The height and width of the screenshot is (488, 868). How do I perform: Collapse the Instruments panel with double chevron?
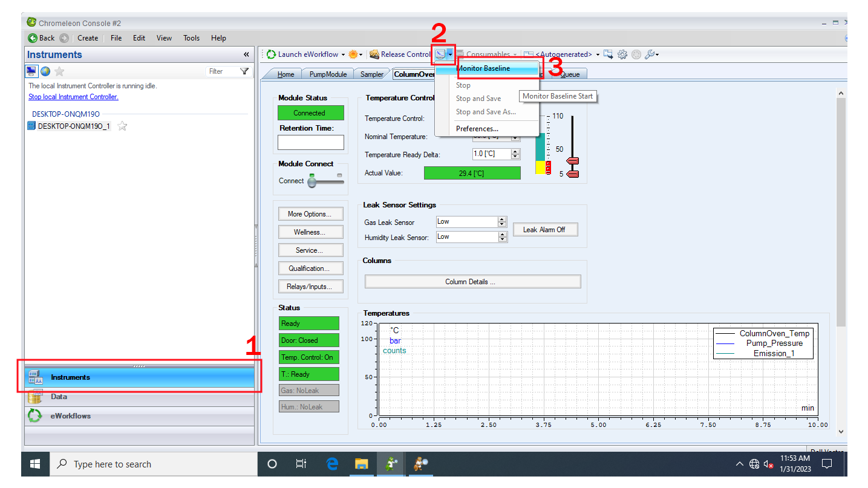tap(247, 54)
